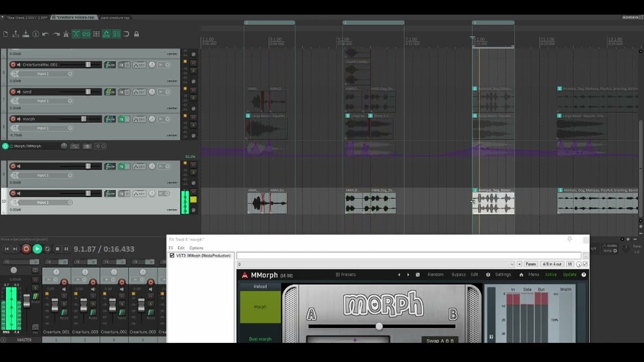The image size is (644, 362).
Task: Click the Bypass button in MMorph
Action: (x=458, y=275)
